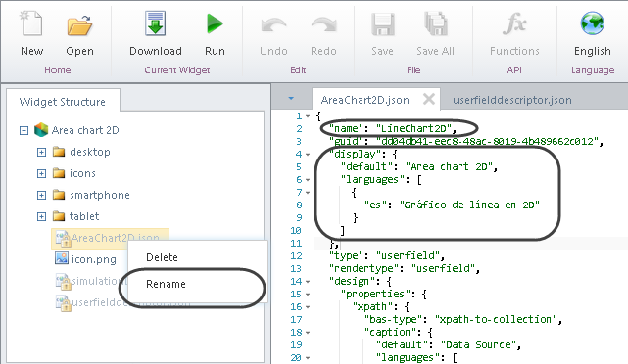Click line number 11 in the gutter
This screenshot has width=628, height=364.
[x=296, y=244]
